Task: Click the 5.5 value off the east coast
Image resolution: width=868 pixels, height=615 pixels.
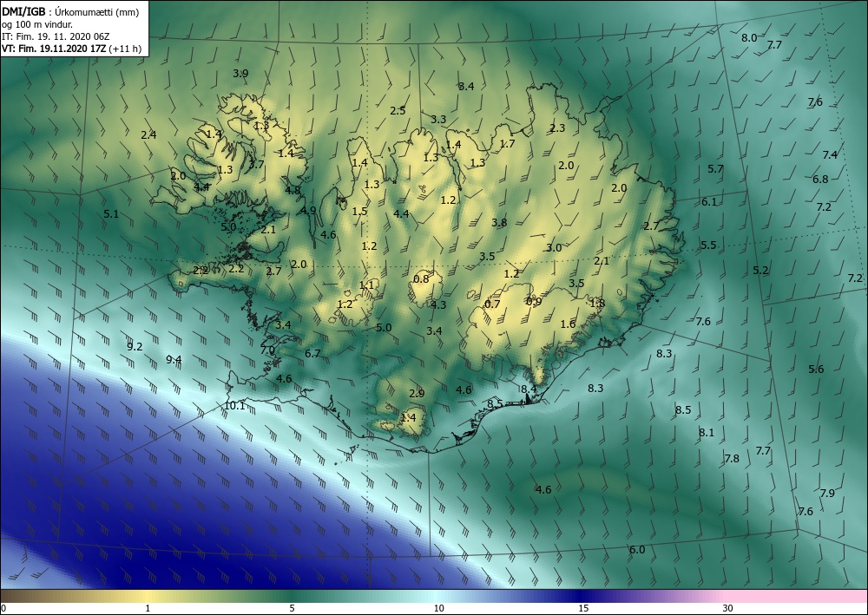Action: coord(708,245)
